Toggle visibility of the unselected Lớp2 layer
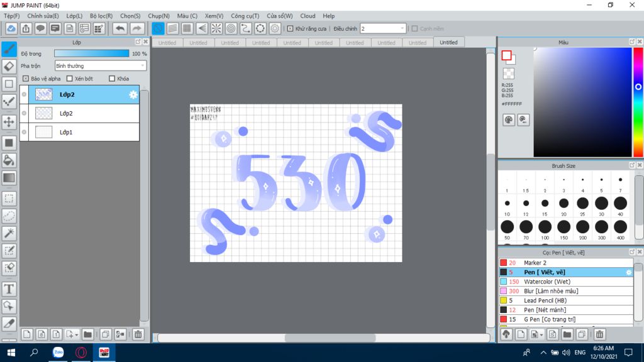 tap(25, 113)
